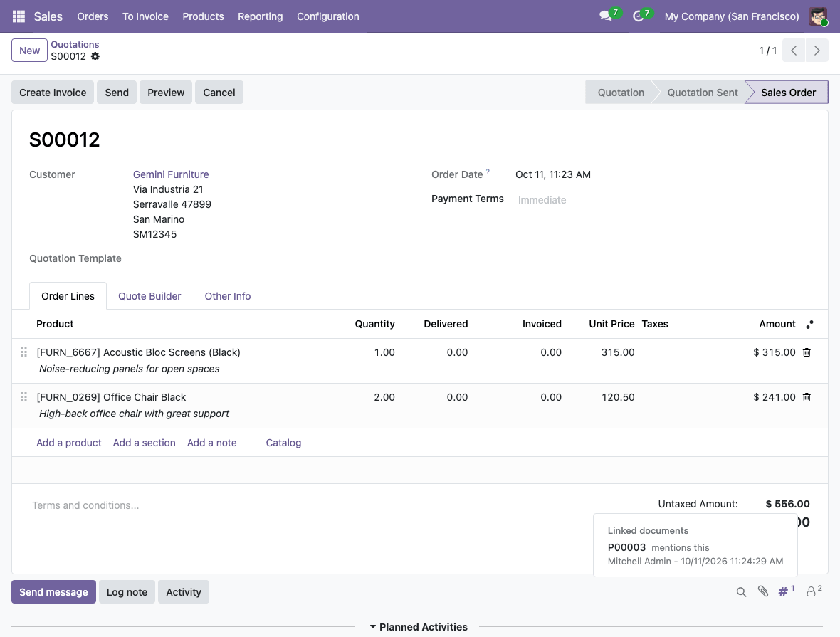Click the Order Date help question mark

point(488,172)
